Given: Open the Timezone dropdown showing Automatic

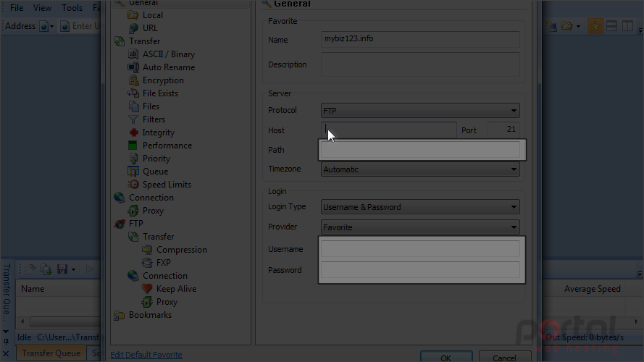Looking at the screenshot, I should (x=420, y=169).
